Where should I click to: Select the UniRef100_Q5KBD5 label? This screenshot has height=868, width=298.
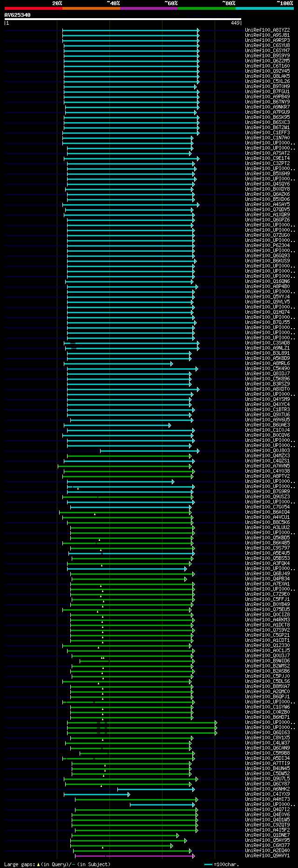tap(267, 537)
